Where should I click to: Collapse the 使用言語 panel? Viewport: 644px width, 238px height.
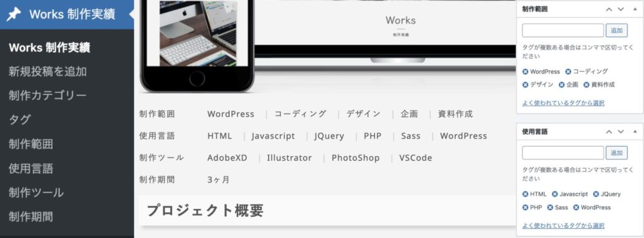click(x=636, y=132)
